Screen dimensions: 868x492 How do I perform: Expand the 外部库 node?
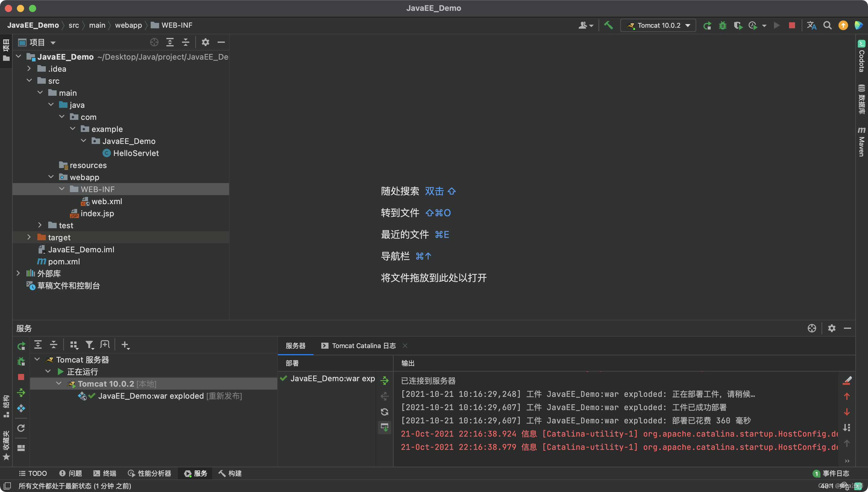point(18,273)
